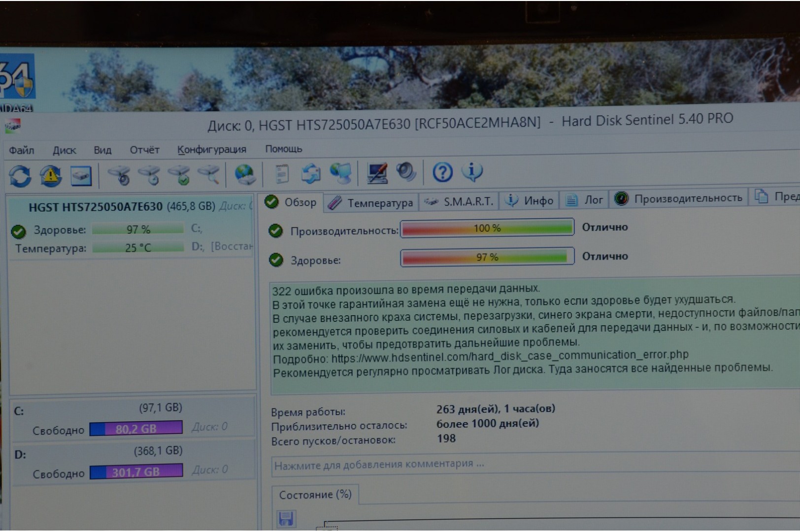Click the globe on disk toolbar icon
The height and width of the screenshot is (532, 800).
tap(245, 174)
